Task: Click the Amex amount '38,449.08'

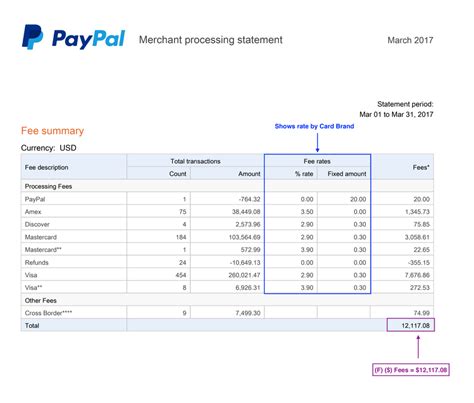Action: coord(246,212)
